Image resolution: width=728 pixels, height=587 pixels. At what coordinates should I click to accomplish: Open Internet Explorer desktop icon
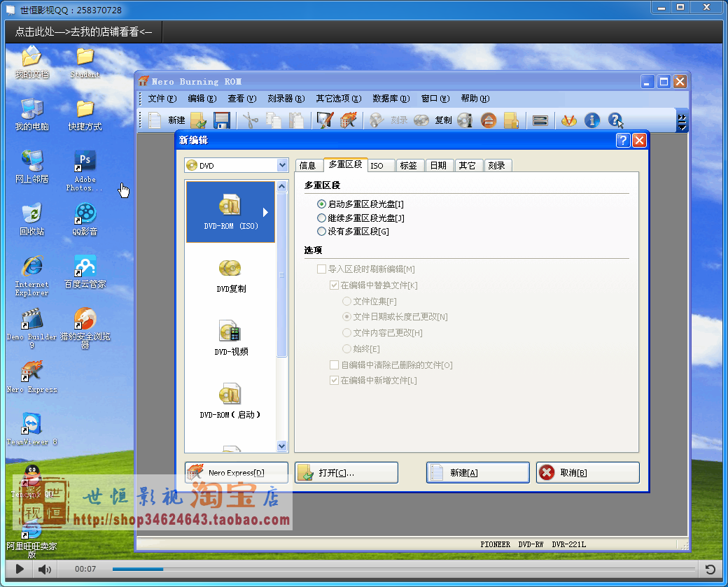tap(31, 275)
